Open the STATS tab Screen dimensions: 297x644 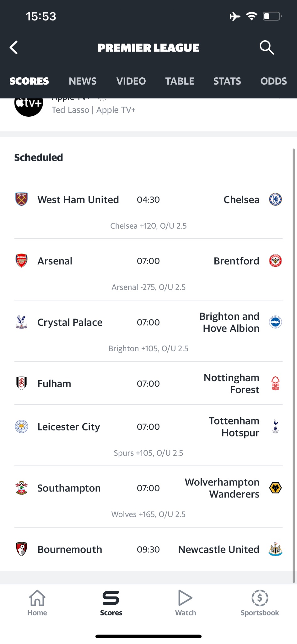227,81
